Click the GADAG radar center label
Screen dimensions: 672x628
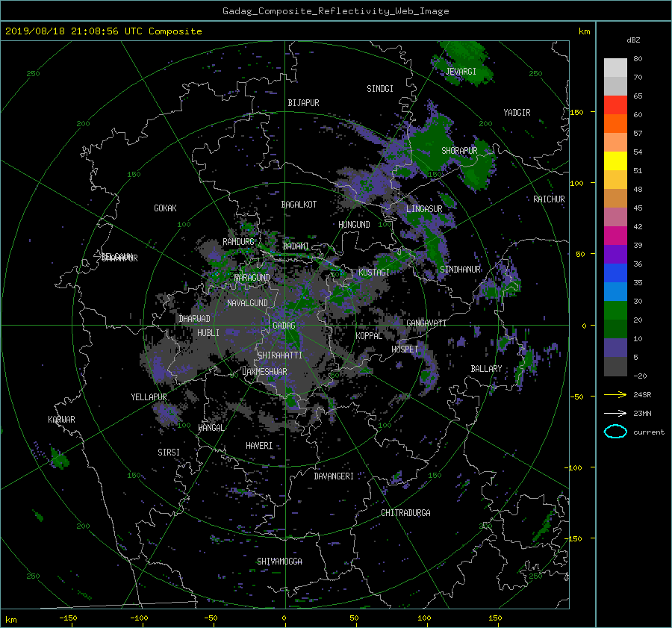click(x=284, y=326)
